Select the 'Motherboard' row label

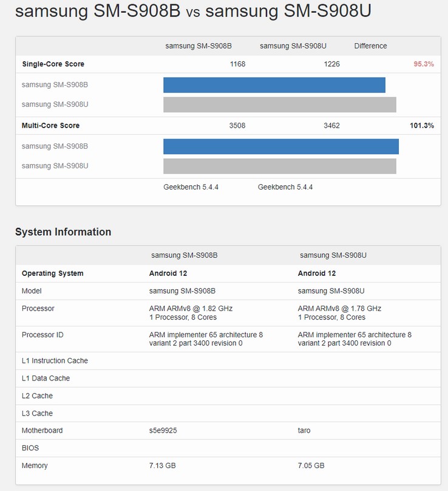tap(42, 431)
